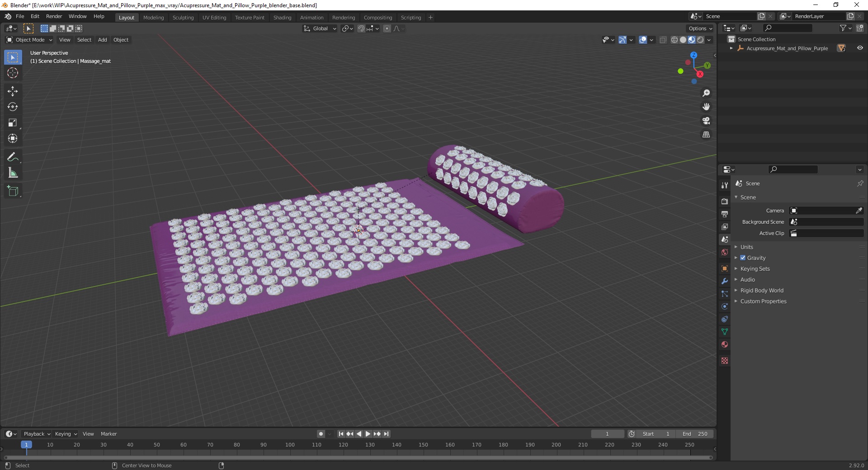Open the Modifier properties tab
Viewport: 868px width, 470px height.
coord(725,281)
